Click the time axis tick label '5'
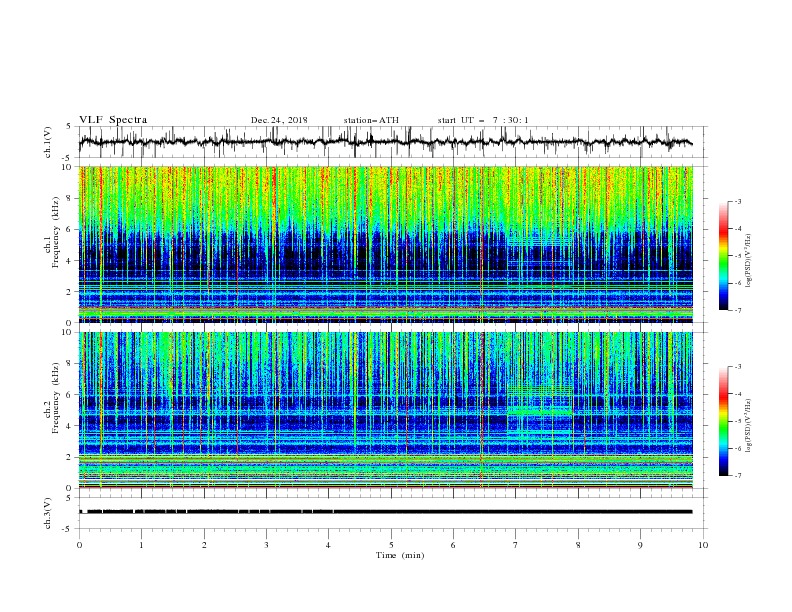The height and width of the screenshot is (612, 792). (391, 545)
